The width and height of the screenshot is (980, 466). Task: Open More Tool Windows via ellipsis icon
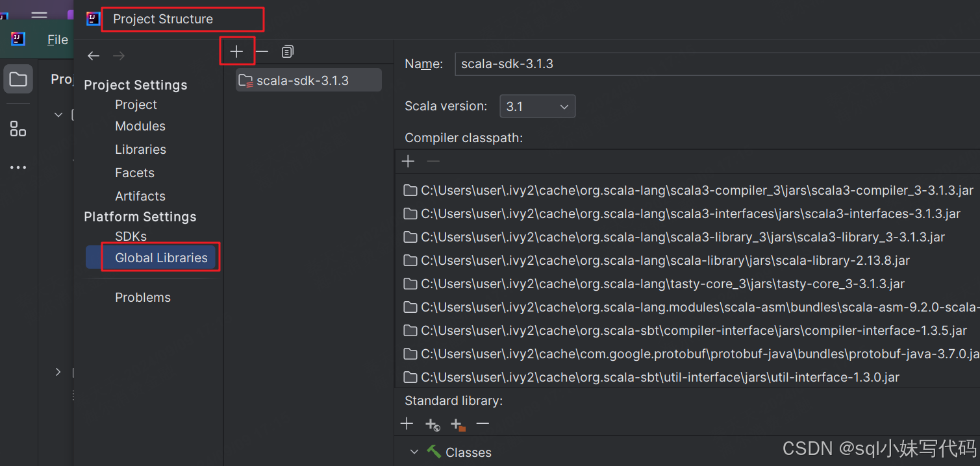(18, 167)
